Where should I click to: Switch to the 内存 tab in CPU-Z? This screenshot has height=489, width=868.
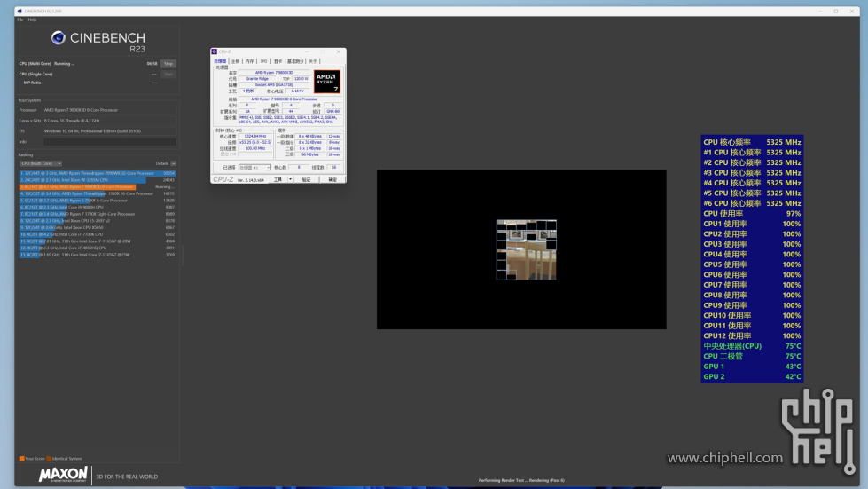(x=250, y=61)
